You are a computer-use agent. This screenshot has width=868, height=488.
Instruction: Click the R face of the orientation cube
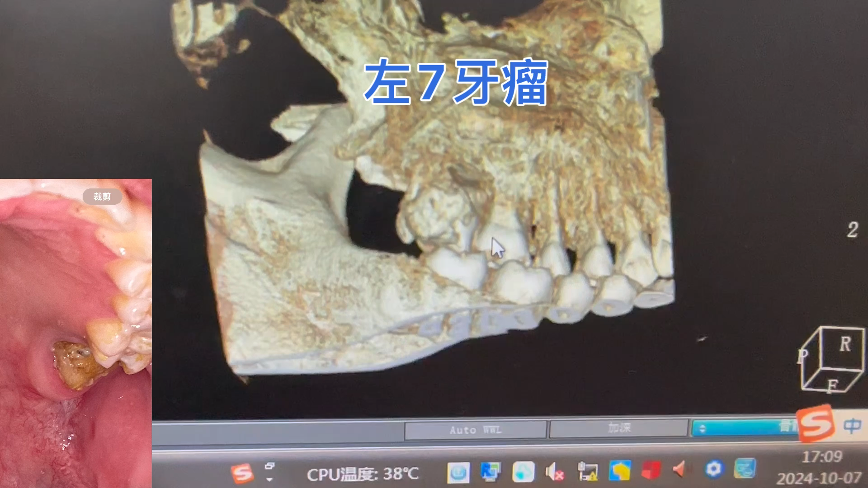click(x=845, y=344)
